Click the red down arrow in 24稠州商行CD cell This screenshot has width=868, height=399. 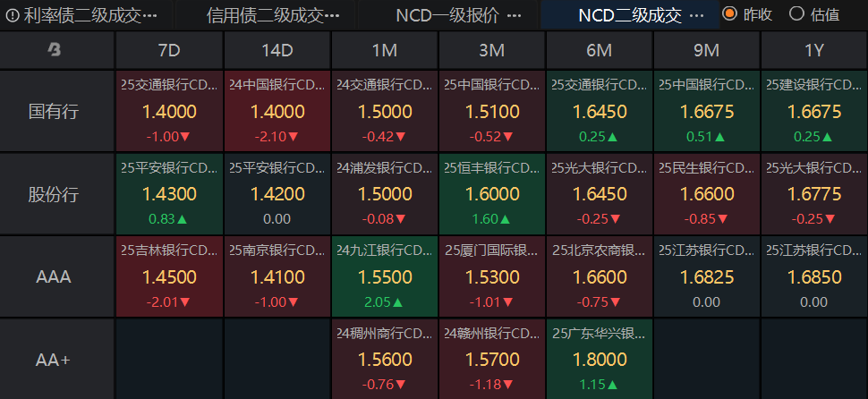pyautogui.click(x=401, y=385)
